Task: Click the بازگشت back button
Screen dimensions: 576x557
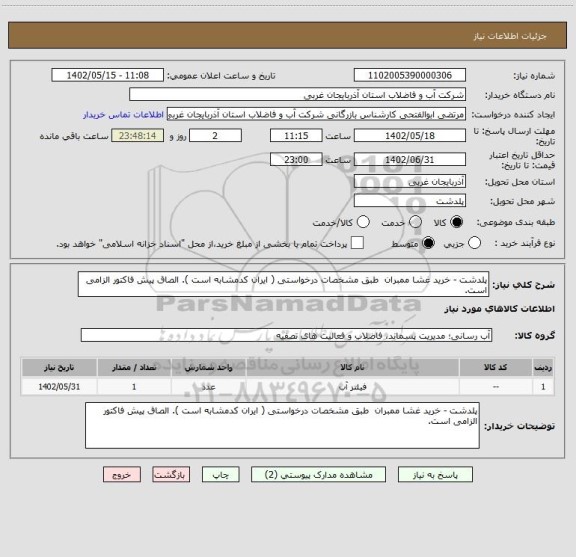Action: click(171, 475)
